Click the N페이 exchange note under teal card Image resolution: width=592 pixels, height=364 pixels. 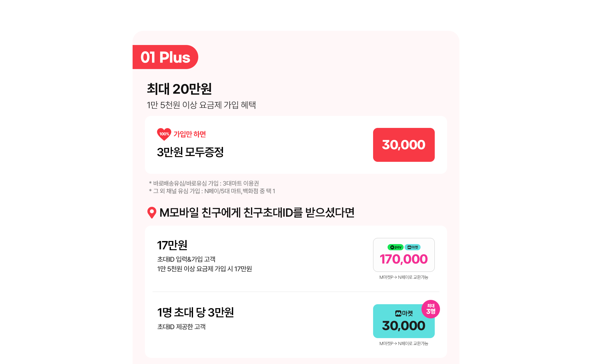coord(404,344)
